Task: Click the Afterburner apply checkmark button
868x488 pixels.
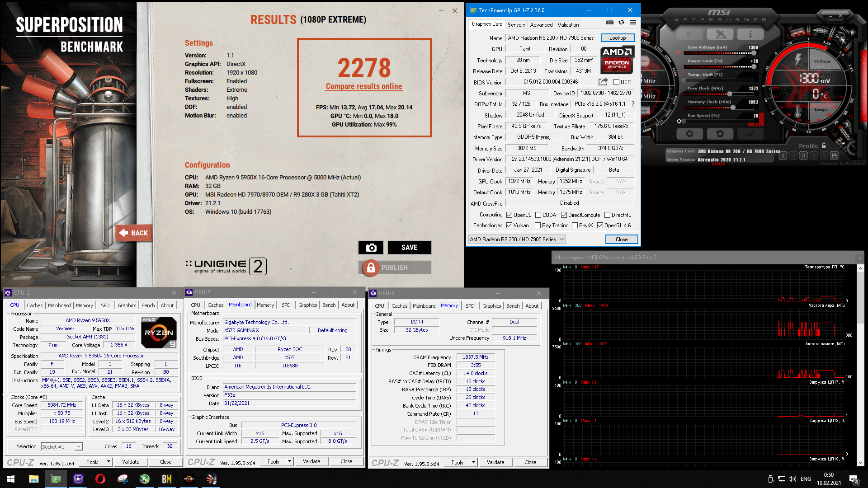Action: point(750,134)
